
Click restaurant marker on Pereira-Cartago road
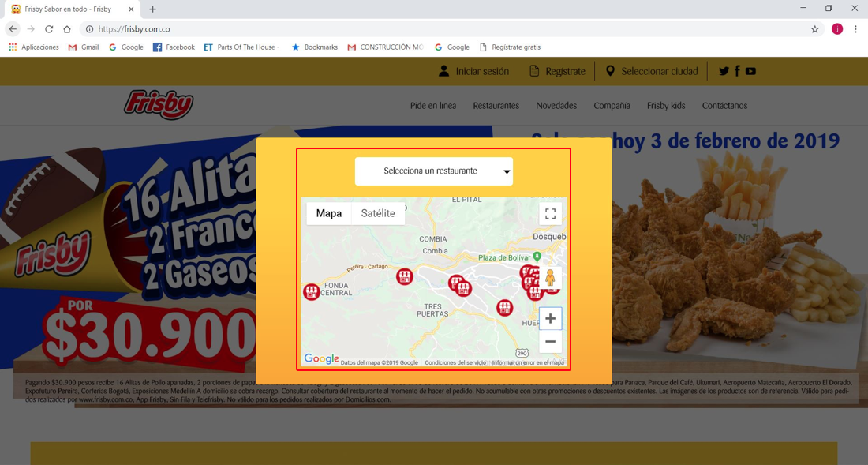pyautogui.click(x=405, y=276)
